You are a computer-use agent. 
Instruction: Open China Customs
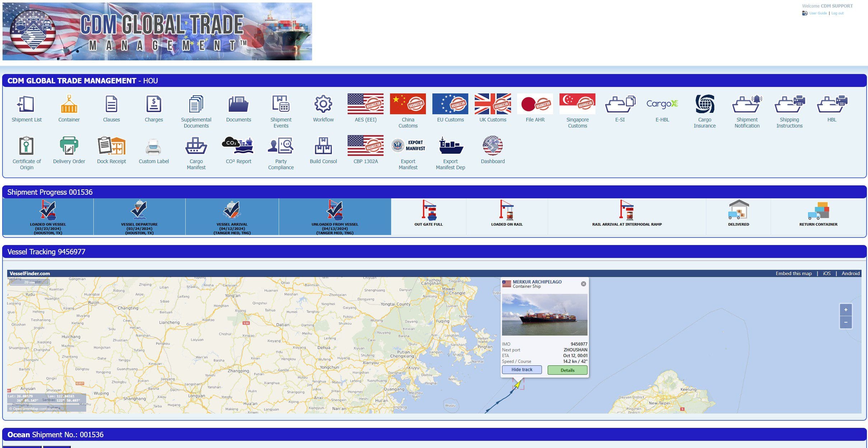(x=408, y=104)
